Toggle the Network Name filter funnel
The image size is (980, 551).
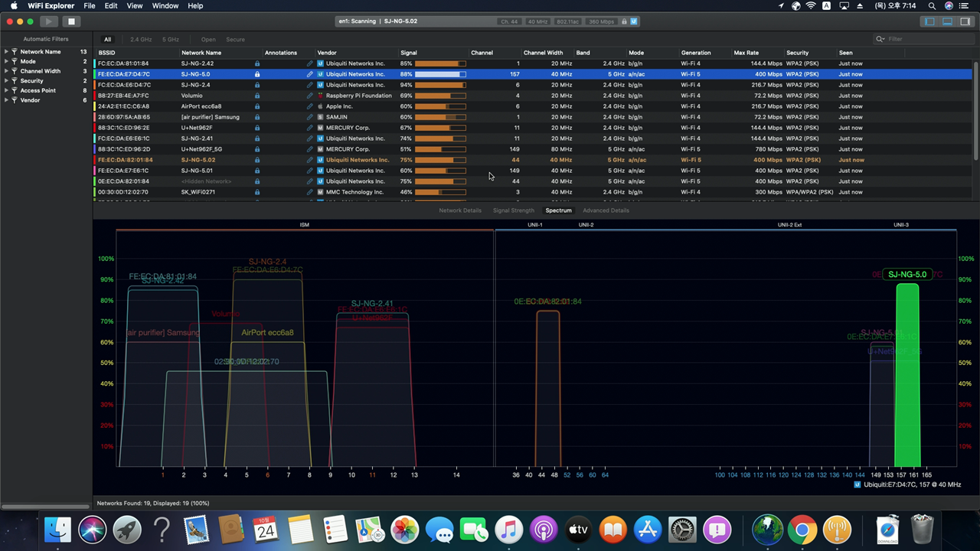point(14,52)
